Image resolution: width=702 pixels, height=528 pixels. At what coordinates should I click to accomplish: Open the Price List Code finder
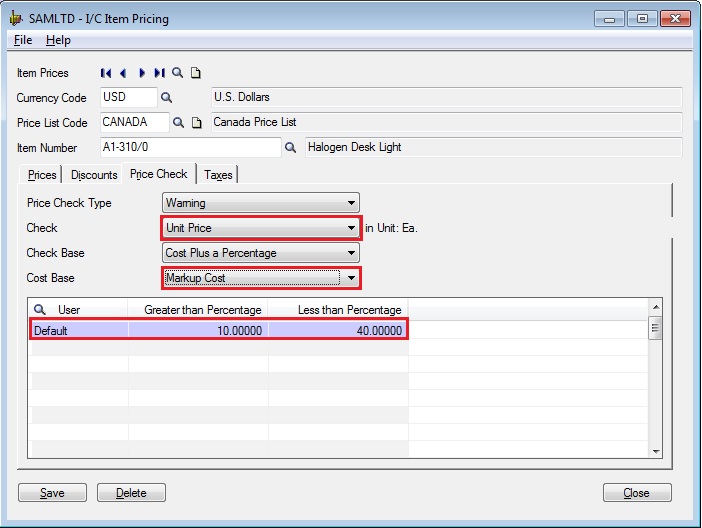pos(179,123)
